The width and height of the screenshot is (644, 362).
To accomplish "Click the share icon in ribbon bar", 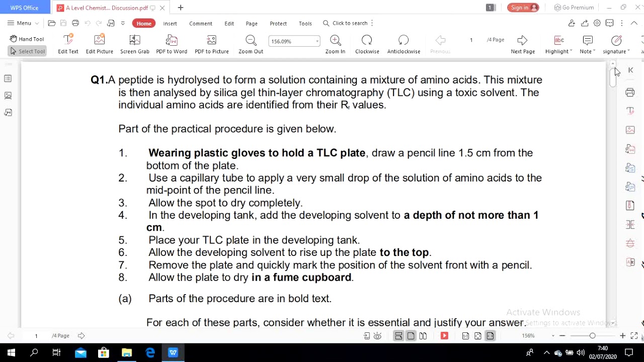I will point(585,23).
